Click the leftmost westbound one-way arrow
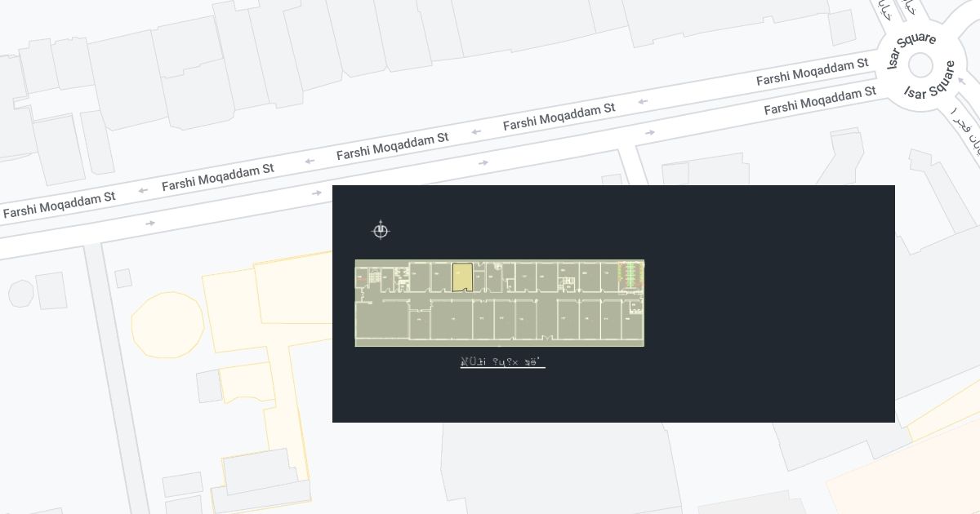This screenshot has height=514, width=980. pyautogui.click(x=143, y=191)
